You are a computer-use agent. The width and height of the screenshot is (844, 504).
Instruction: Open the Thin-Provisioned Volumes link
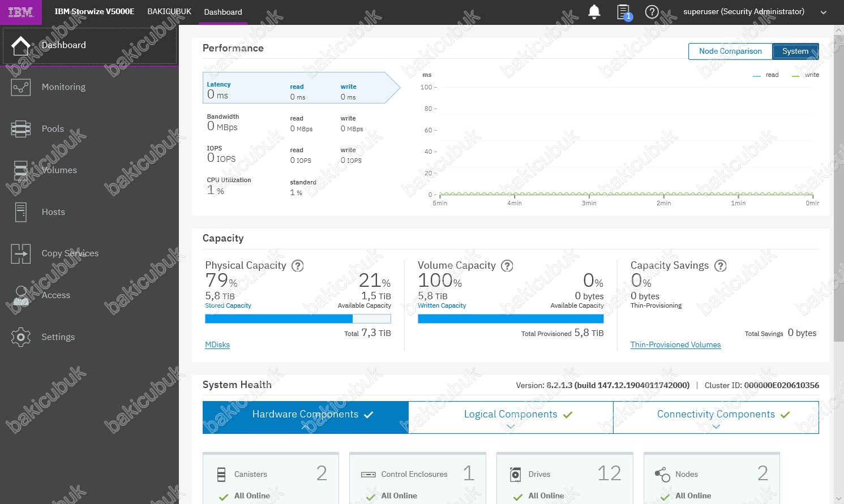click(x=676, y=344)
